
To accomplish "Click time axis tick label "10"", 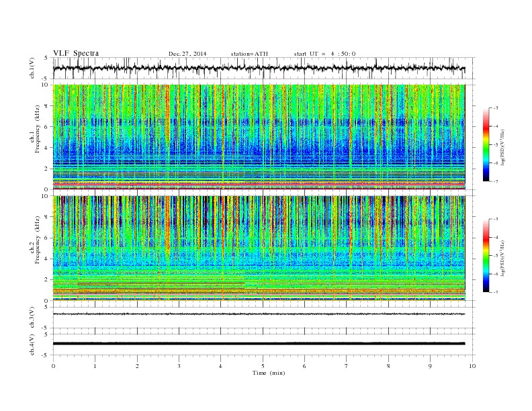I will click(472, 366).
